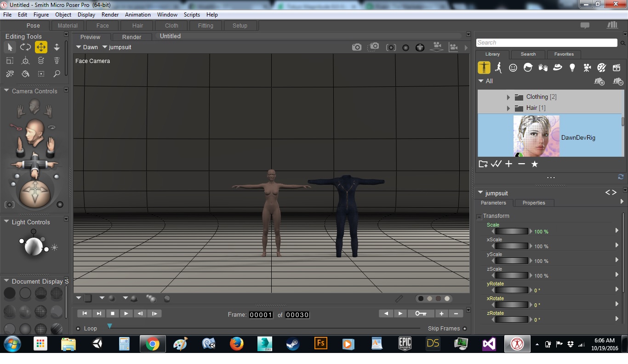This screenshot has height=364, width=628.
Task: Open the Figure menu
Action: click(41, 15)
